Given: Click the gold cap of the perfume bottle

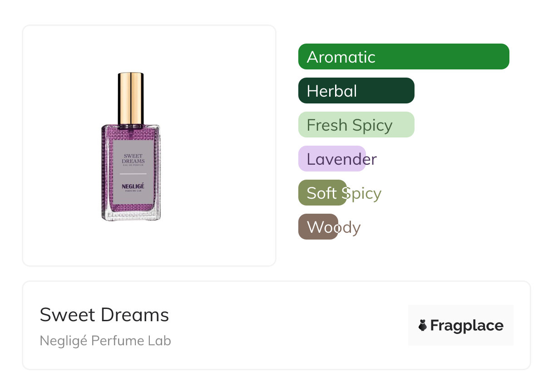Looking at the screenshot, I should point(131,98).
